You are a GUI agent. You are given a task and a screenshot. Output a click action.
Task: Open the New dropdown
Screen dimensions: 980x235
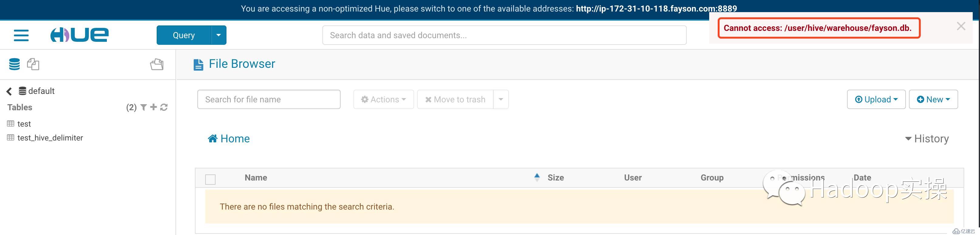pos(933,99)
